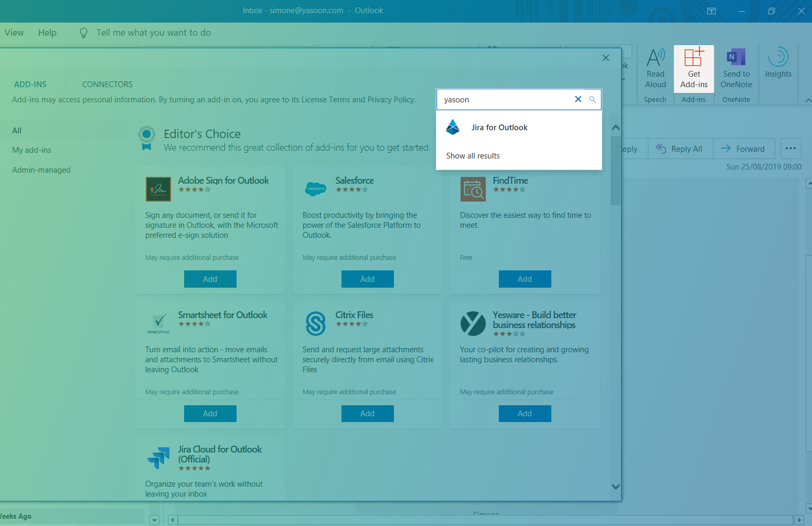Launch the Insights pane

[778, 64]
